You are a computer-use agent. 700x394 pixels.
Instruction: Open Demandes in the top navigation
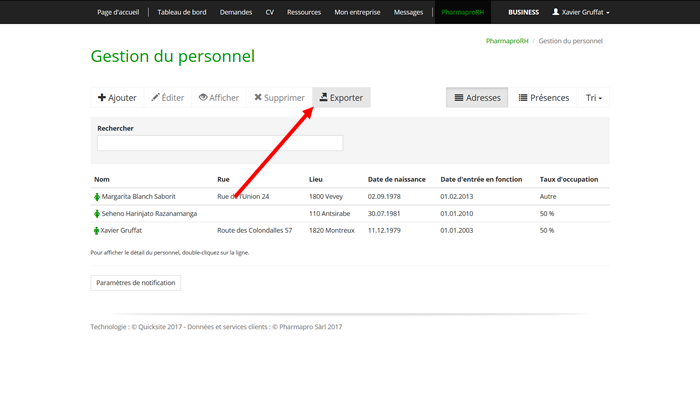(x=236, y=12)
